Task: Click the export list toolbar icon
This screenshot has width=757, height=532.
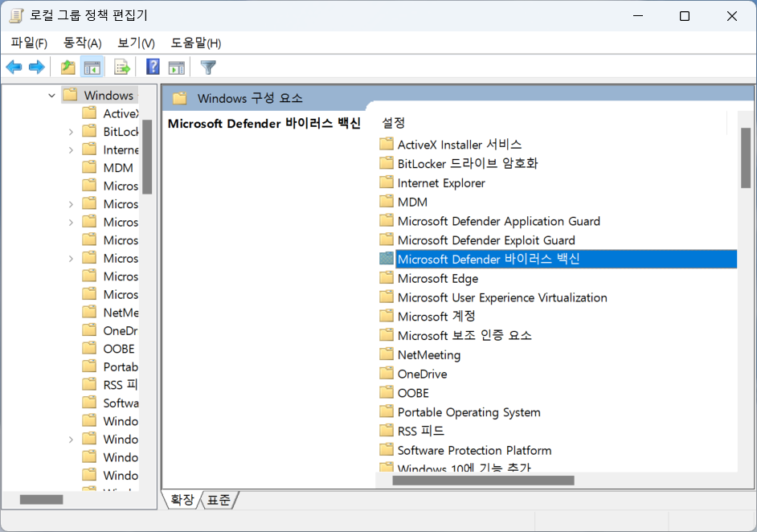Action: coord(121,68)
